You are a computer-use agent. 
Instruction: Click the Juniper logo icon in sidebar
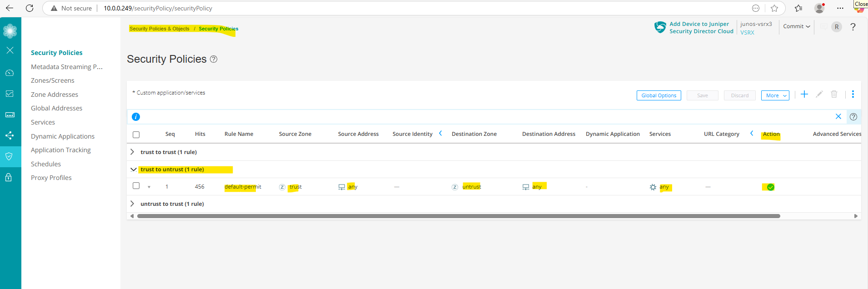[10, 31]
